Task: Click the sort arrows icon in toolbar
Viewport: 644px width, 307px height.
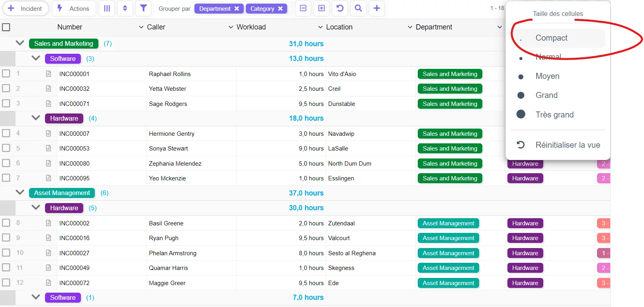Action: 125,8
